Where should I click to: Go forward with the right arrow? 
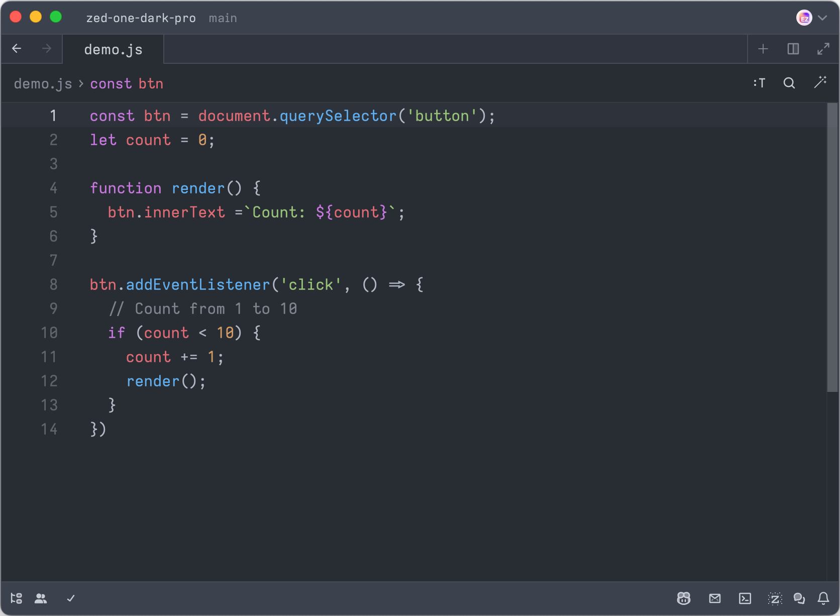click(x=47, y=49)
